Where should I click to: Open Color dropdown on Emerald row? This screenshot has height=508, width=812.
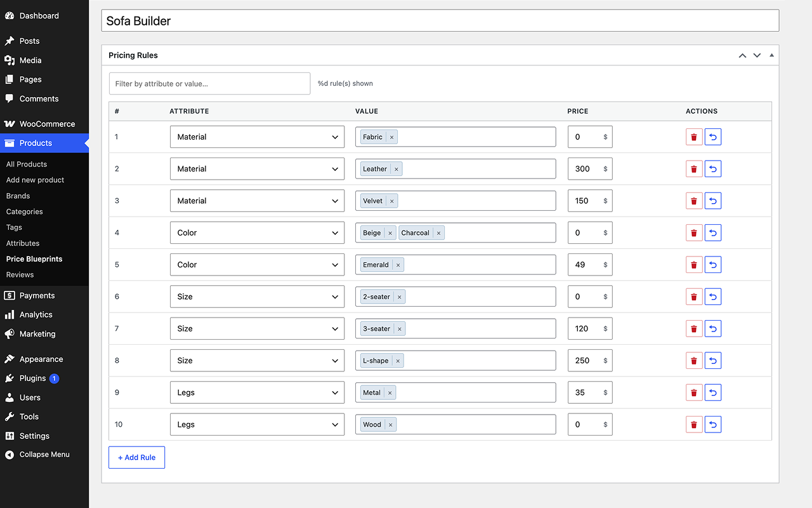[257, 265]
